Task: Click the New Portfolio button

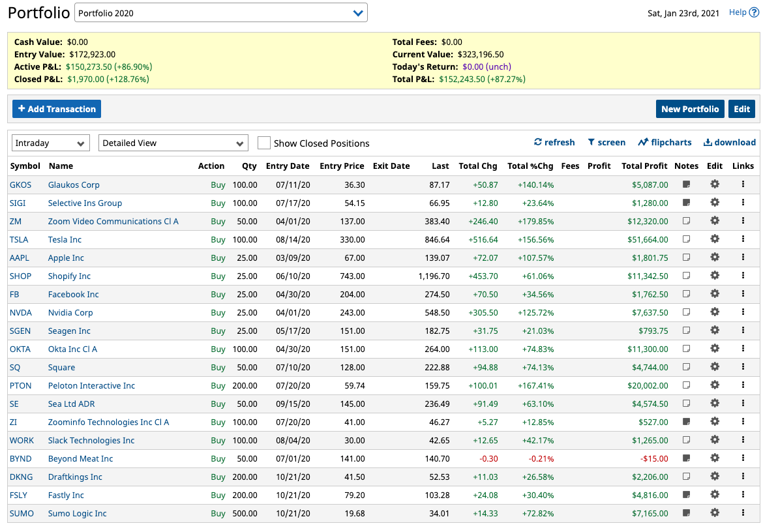Action: coord(690,109)
